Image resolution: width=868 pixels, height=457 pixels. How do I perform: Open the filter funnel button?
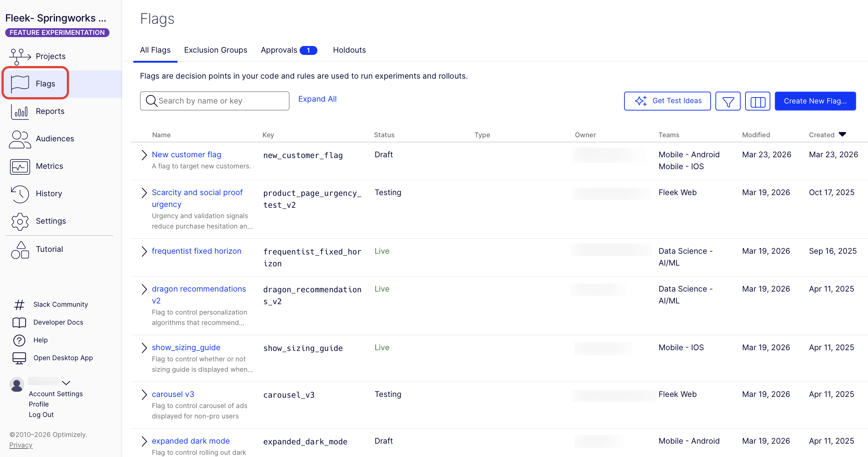tap(728, 101)
